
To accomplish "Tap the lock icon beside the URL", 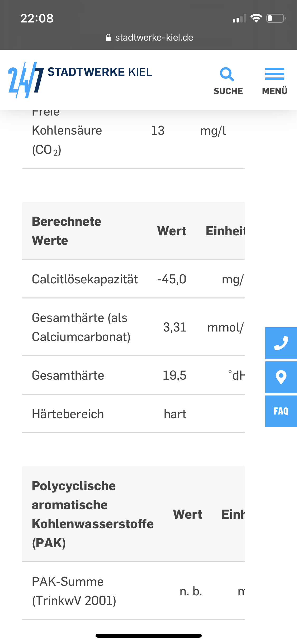I will pyautogui.click(x=108, y=38).
